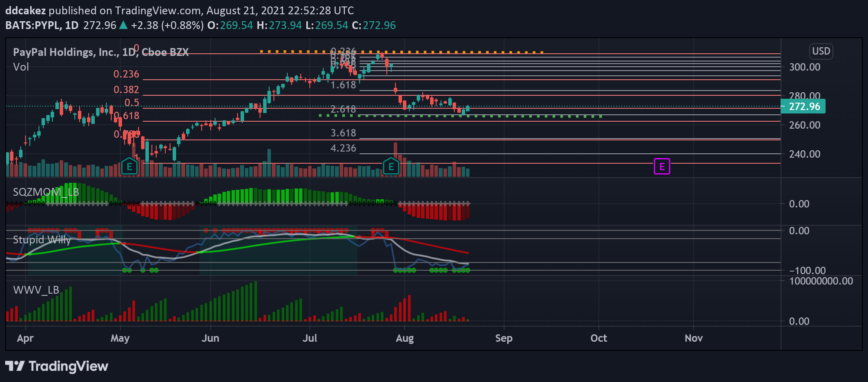The height and width of the screenshot is (382, 868).
Task: Click the SQZMOM_LB indicator label
Action: [x=46, y=192]
